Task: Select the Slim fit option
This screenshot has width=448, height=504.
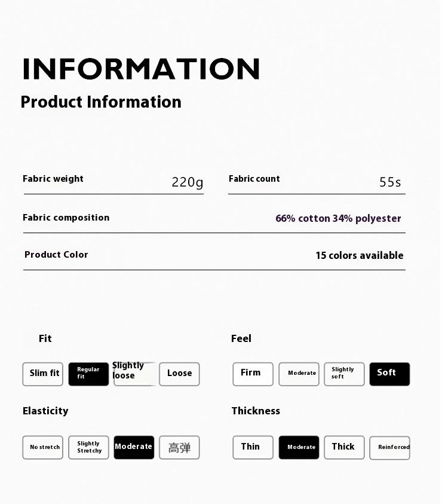Action: click(x=43, y=374)
